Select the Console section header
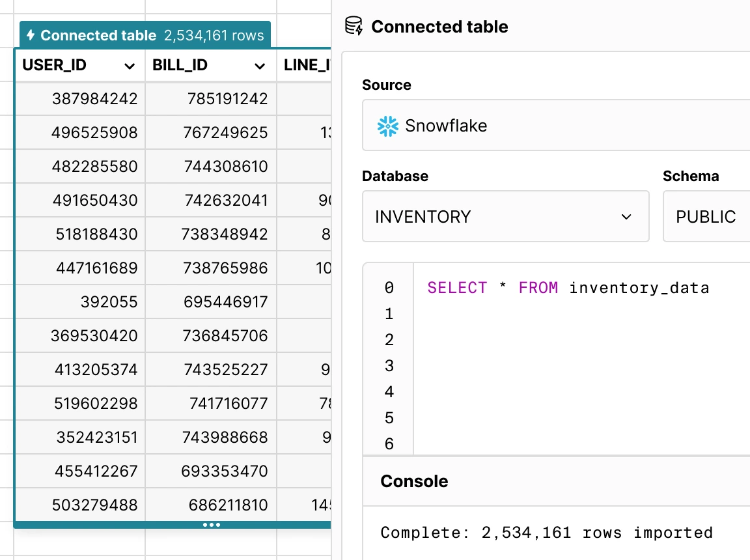 click(x=414, y=481)
